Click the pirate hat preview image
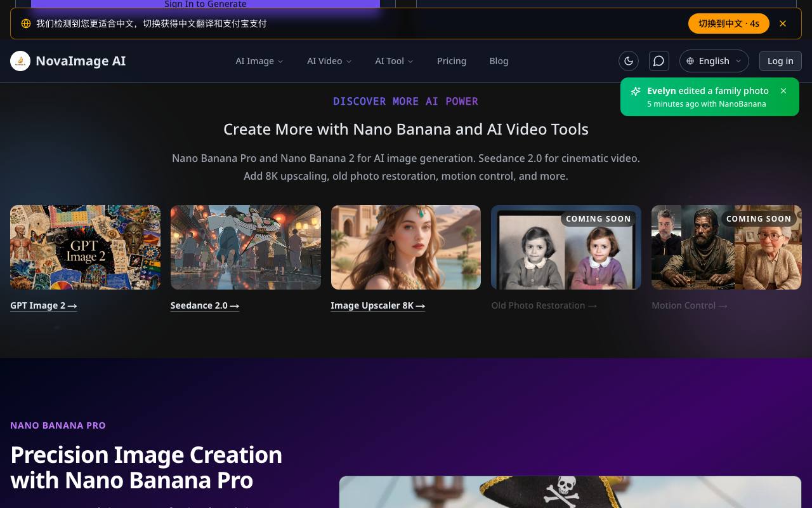Image resolution: width=812 pixels, height=508 pixels. [570, 492]
